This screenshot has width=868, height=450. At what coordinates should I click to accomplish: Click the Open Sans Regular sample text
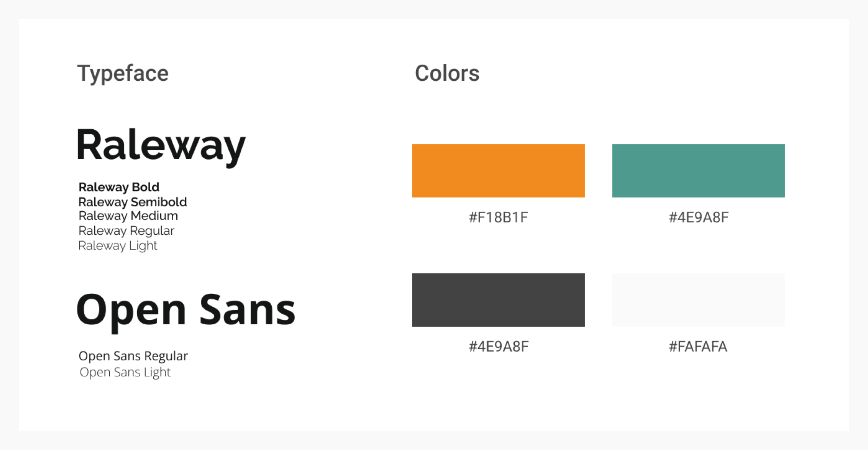pyautogui.click(x=133, y=356)
